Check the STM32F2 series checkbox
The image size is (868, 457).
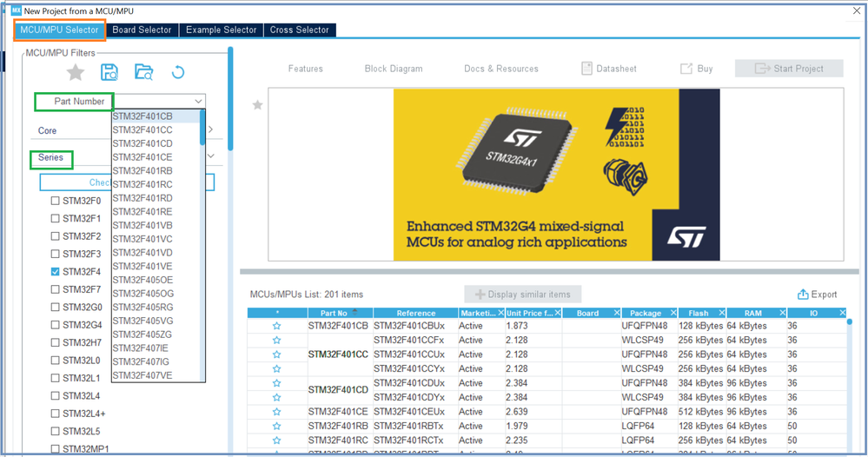click(x=55, y=236)
